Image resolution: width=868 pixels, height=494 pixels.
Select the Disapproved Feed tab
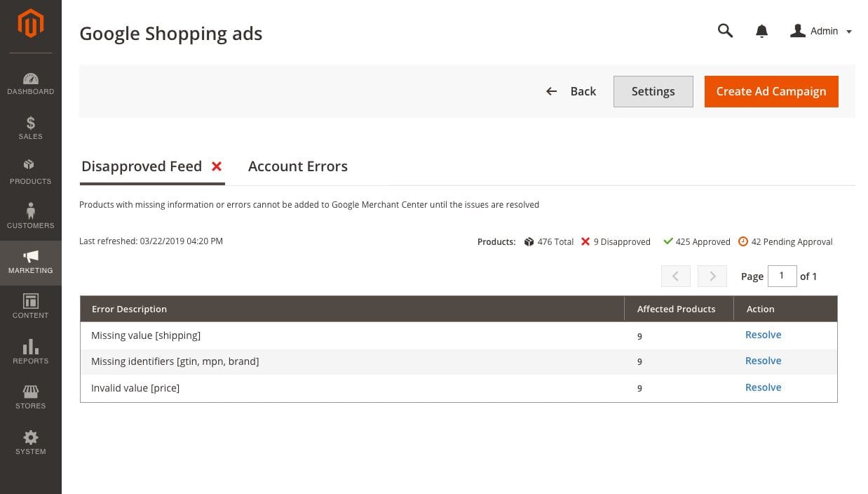(x=142, y=166)
